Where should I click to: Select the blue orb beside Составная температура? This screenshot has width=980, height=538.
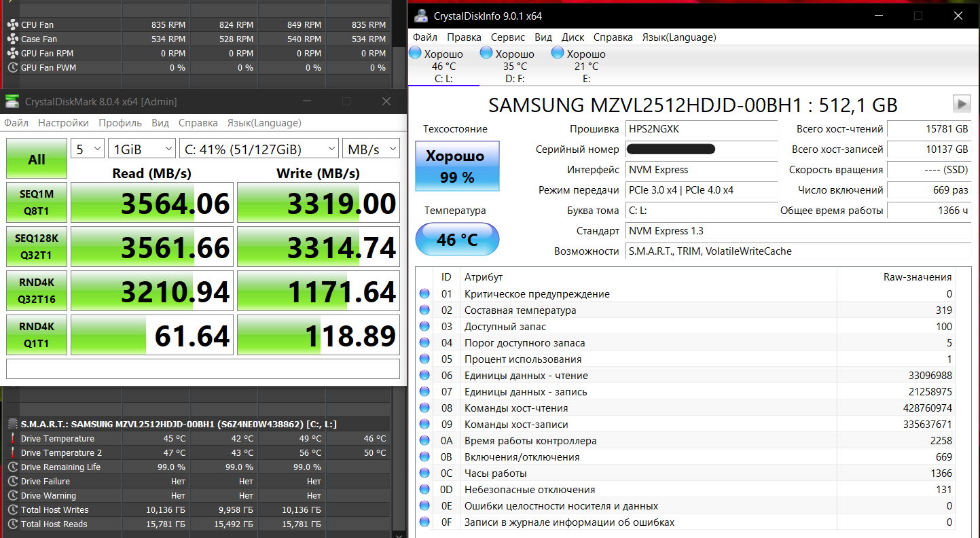pyautogui.click(x=425, y=310)
